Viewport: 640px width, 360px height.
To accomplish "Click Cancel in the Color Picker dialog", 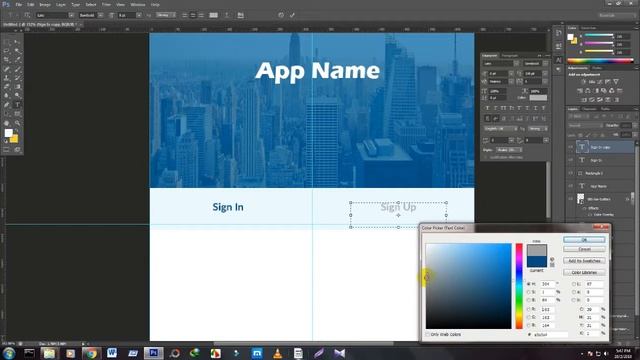I will pos(584,249).
